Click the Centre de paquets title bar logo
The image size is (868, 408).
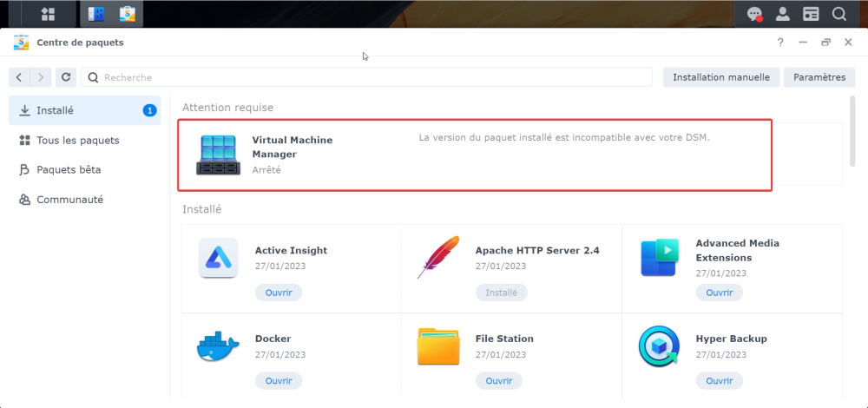pos(21,43)
